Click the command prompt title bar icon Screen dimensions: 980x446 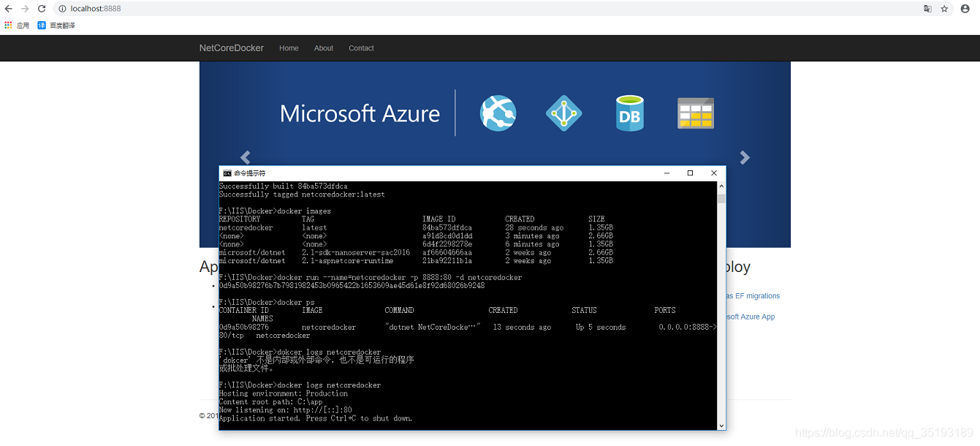(x=227, y=173)
